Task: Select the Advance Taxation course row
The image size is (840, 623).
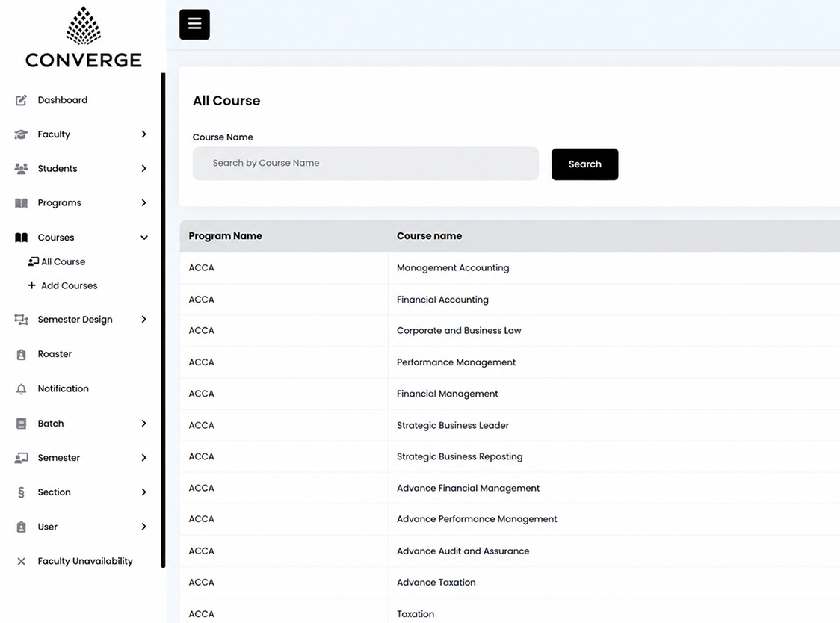Action: coord(510,582)
